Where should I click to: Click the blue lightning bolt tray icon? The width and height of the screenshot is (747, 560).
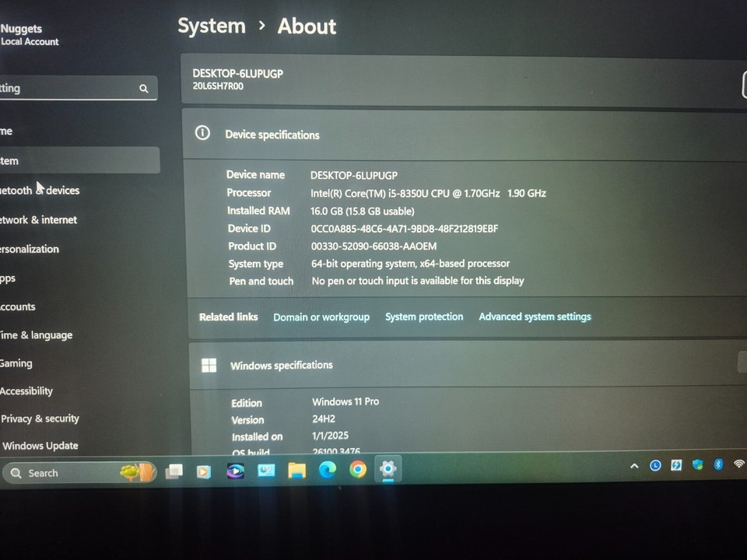coord(676,465)
